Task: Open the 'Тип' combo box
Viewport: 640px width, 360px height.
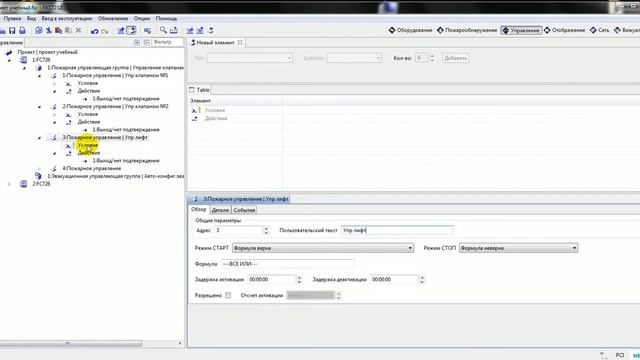Action: (249, 58)
